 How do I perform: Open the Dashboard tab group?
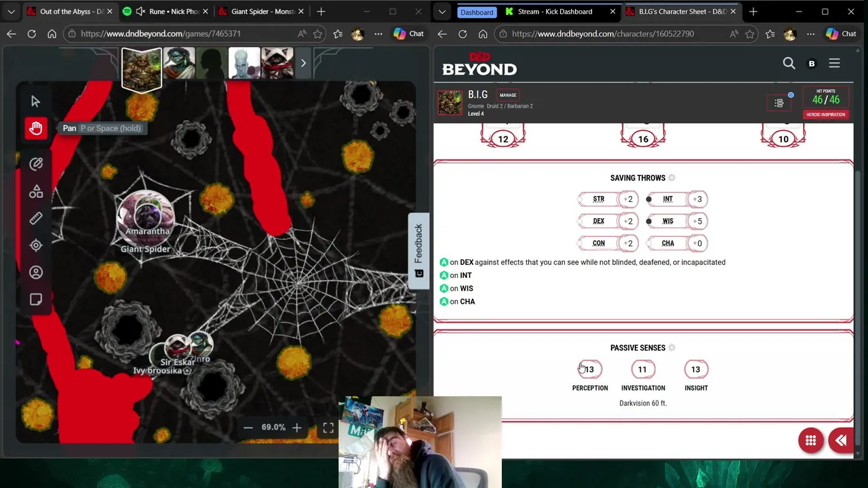477,12
